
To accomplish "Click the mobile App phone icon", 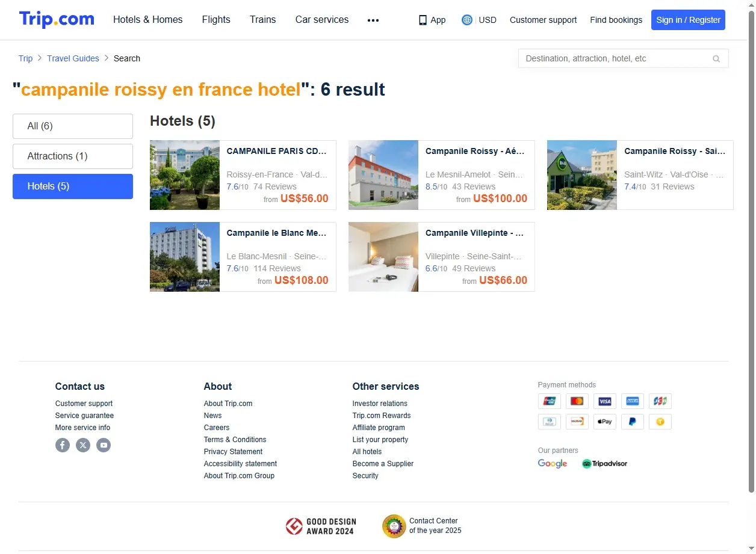I will (x=423, y=20).
